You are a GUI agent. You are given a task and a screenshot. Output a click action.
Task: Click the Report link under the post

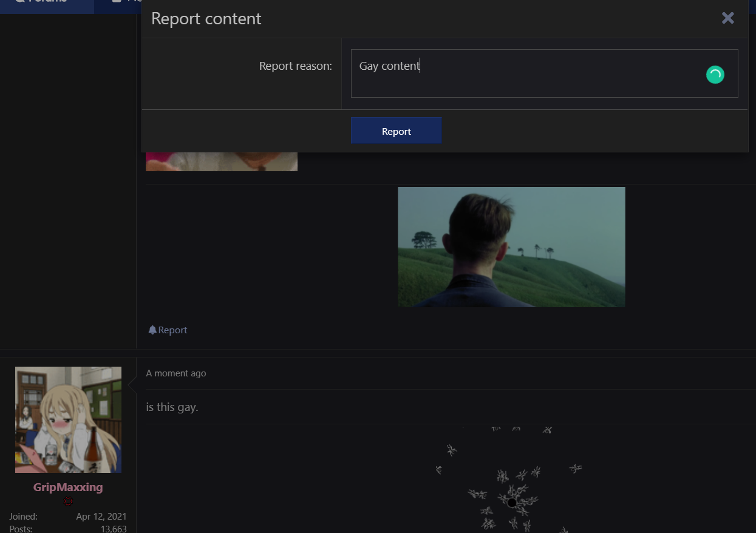(x=172, y=330)
